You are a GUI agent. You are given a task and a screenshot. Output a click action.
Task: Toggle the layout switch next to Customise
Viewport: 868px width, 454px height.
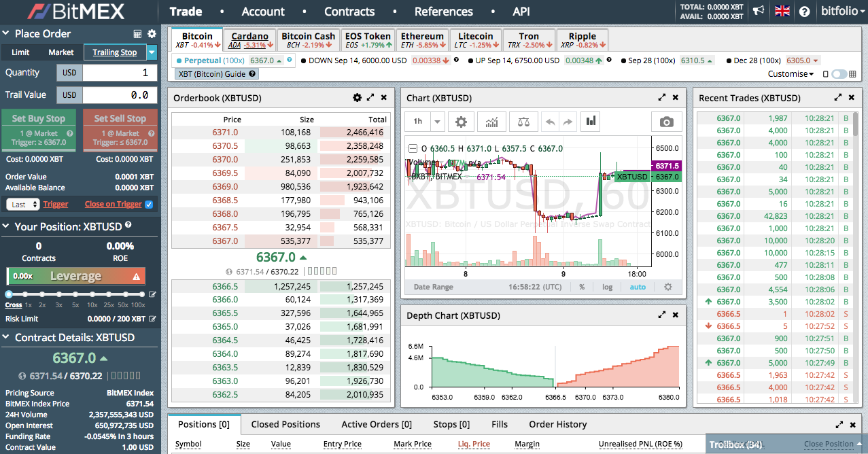point(839,74)
